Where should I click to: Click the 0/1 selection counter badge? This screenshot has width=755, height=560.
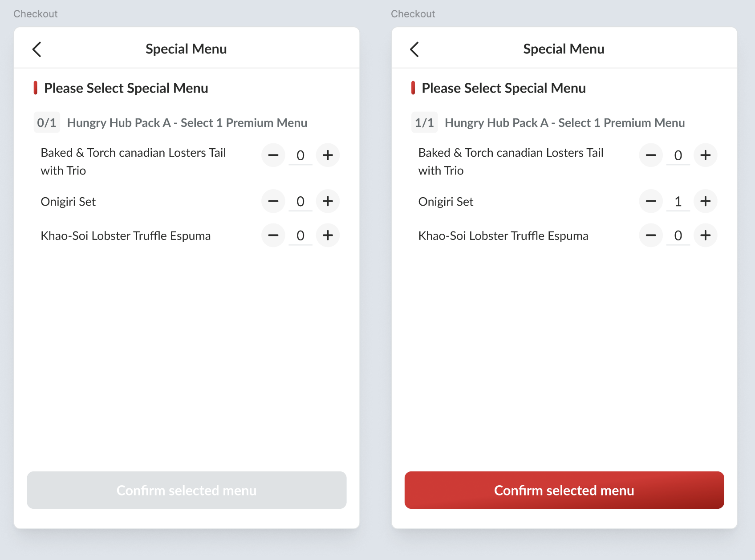[x=47, y=123]
